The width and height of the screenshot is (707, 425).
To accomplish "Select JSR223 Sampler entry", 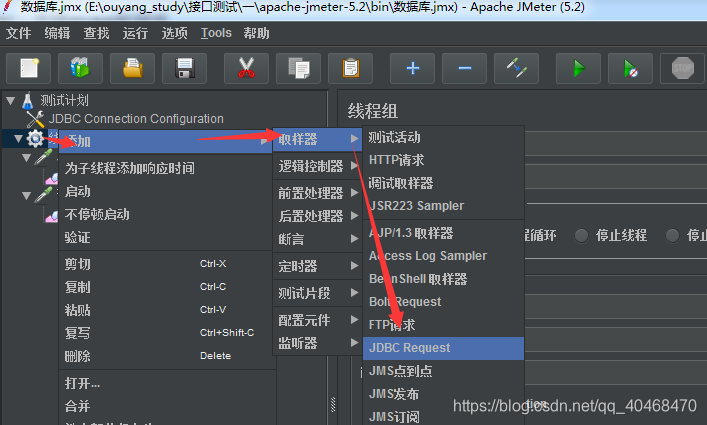I will pos(444,206).
